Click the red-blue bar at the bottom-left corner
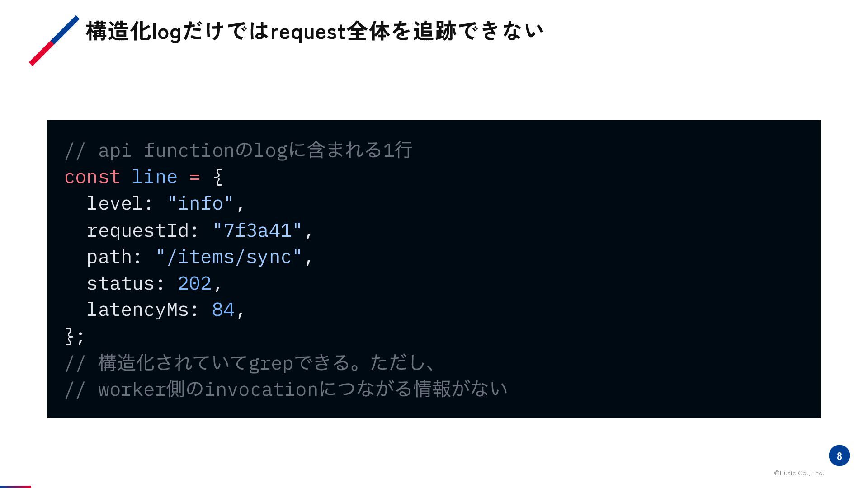 15,487
